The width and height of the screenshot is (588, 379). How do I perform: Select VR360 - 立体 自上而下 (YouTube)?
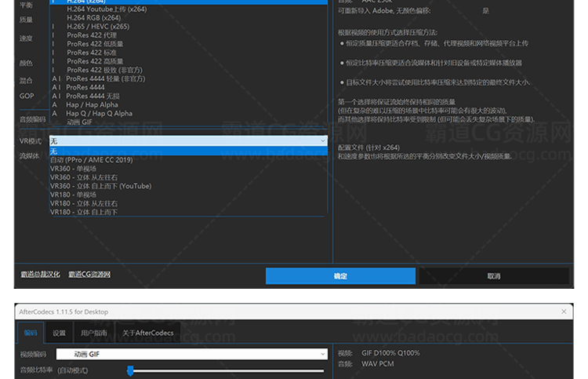coord(100,186)
